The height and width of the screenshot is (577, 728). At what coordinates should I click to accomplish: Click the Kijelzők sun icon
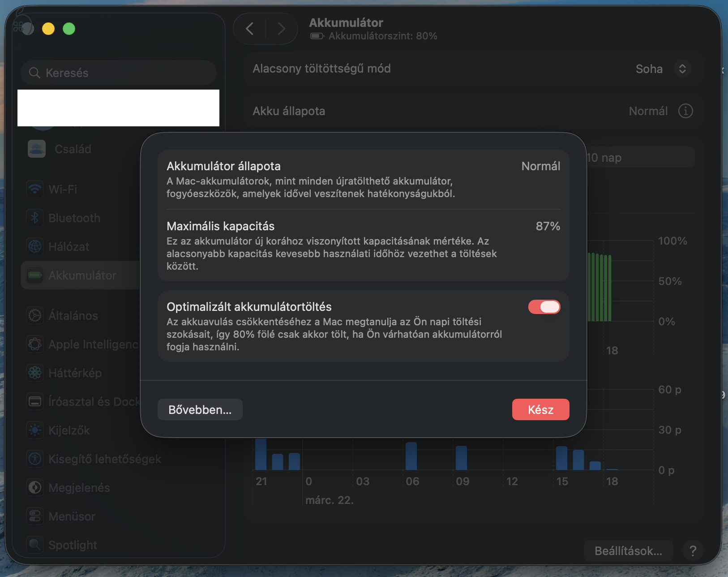pyautogui.click(x=35, y=430)
